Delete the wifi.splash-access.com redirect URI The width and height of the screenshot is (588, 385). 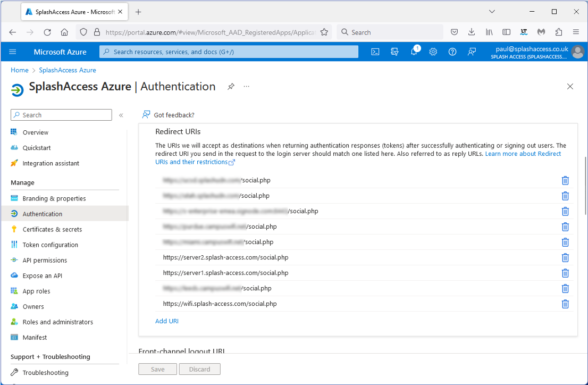[565, 304]
